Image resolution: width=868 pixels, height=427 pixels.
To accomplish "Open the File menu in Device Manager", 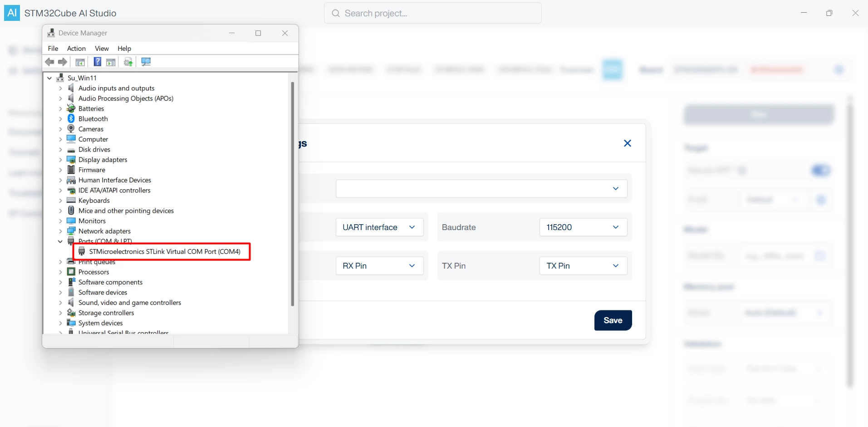I will click(53, 49).
